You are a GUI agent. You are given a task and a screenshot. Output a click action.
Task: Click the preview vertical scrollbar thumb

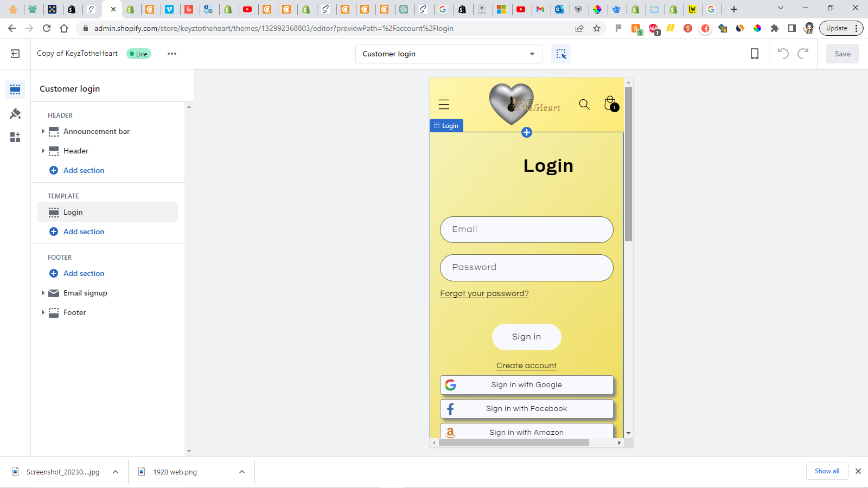tap(628, 164)
